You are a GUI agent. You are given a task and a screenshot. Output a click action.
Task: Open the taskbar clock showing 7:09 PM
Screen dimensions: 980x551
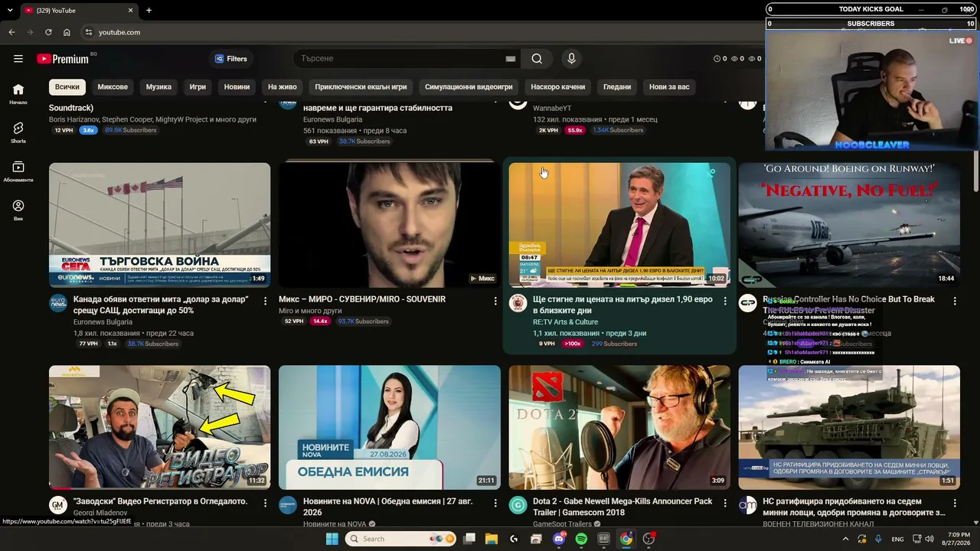tap(959, 539)
